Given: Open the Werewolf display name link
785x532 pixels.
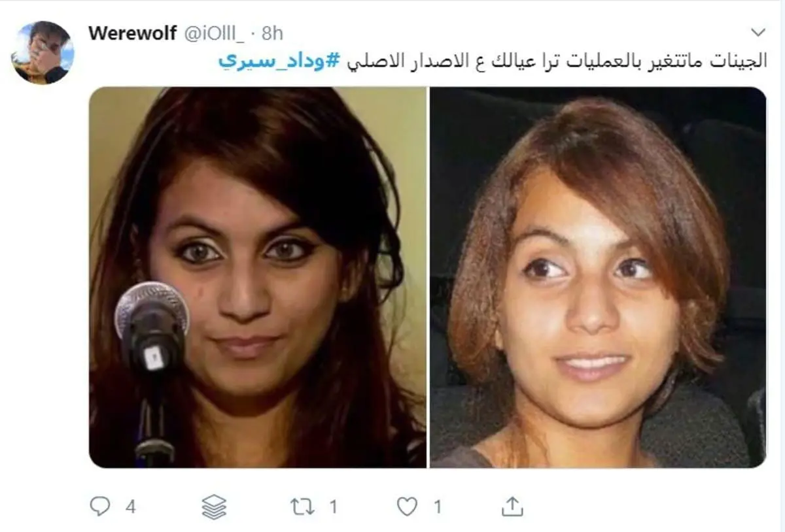Looking at the screenshot, I should (x=132, y=33).
